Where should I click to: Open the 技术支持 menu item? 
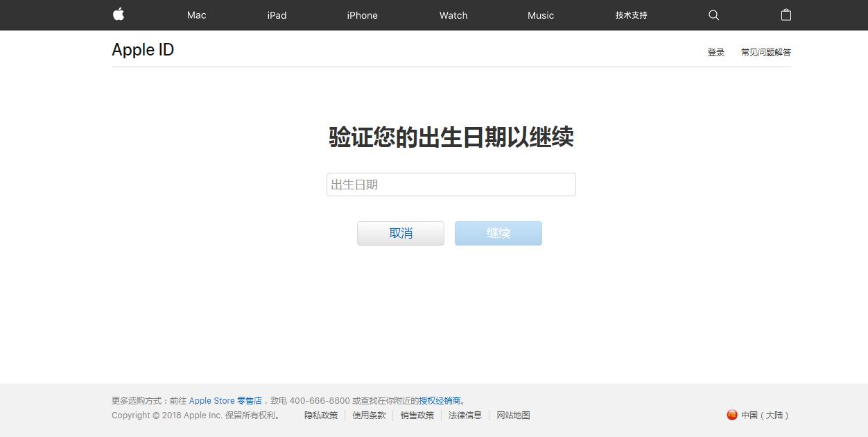pos(632,15)
